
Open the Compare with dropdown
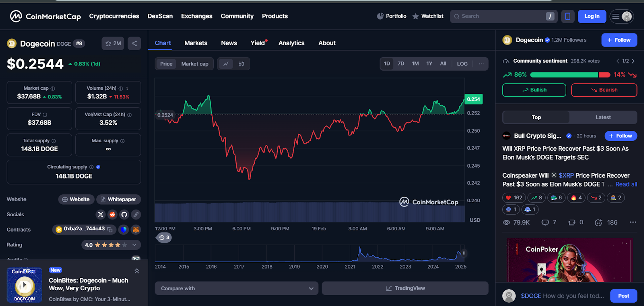tap(237, 288)
